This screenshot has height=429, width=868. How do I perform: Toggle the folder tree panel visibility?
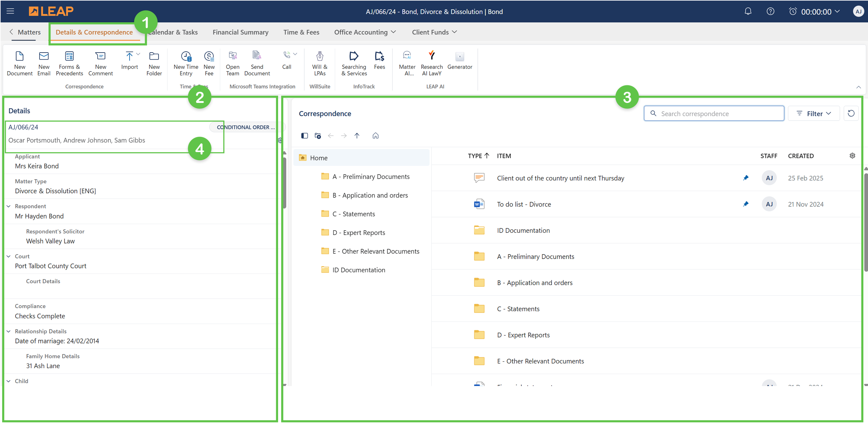coord(304,136)
